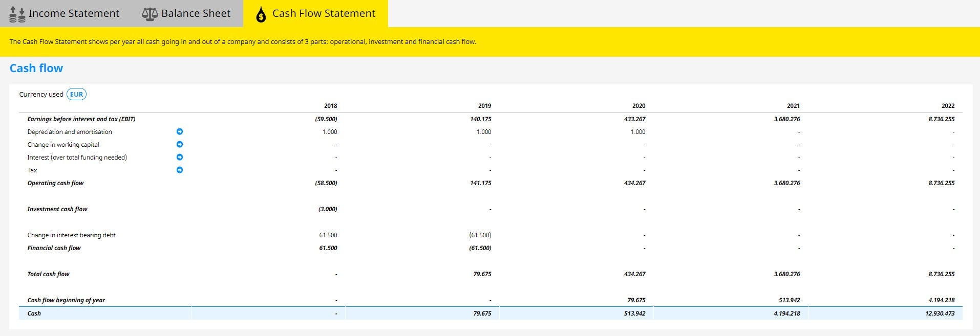Click blue arrow beside Tax row
The width and height of the screenshot is (980, 336).
180,170
